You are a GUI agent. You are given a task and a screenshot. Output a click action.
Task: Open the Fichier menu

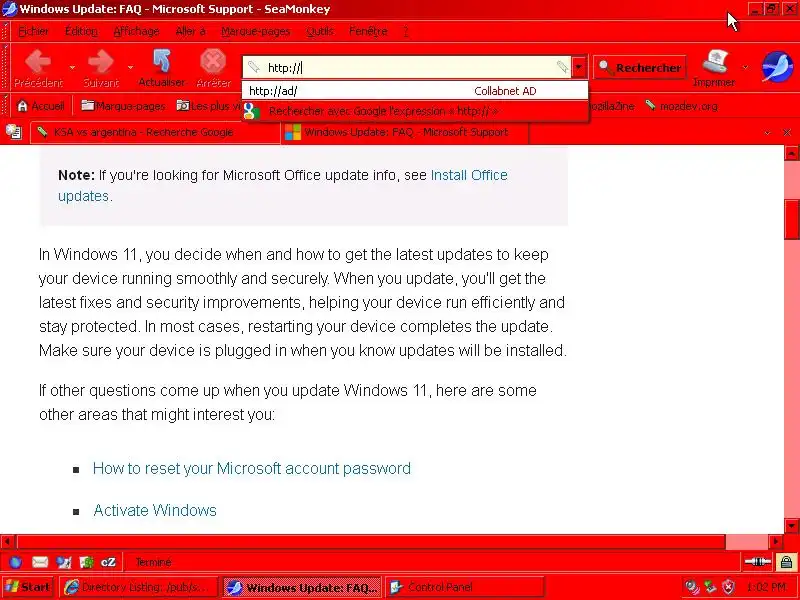tap(33, 31)
